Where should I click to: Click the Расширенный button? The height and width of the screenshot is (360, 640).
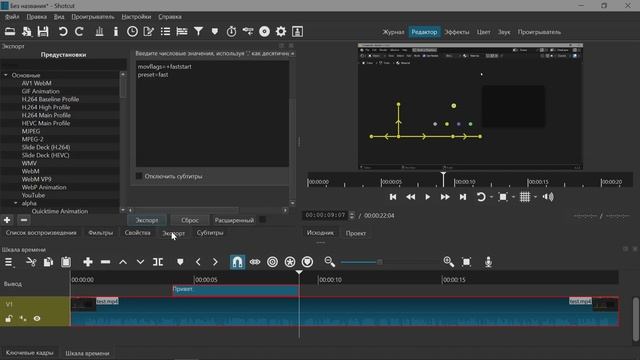point(234,220)
